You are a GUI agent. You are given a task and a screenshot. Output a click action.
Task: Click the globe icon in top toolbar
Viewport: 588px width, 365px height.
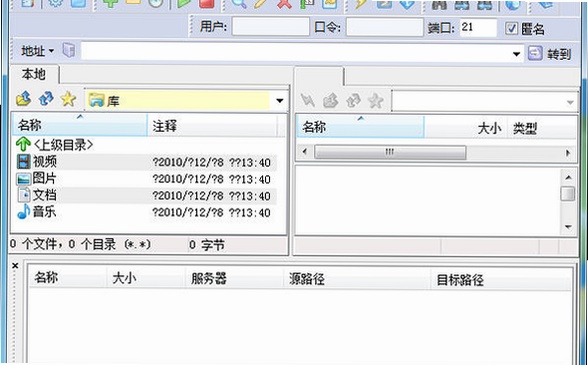[x=513, y=4]
